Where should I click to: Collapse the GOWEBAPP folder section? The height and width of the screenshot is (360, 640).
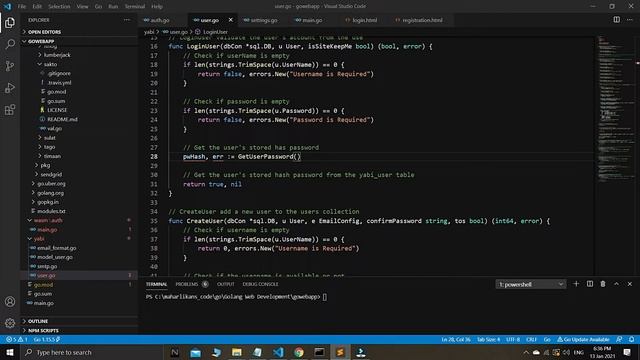pos(80,41)
